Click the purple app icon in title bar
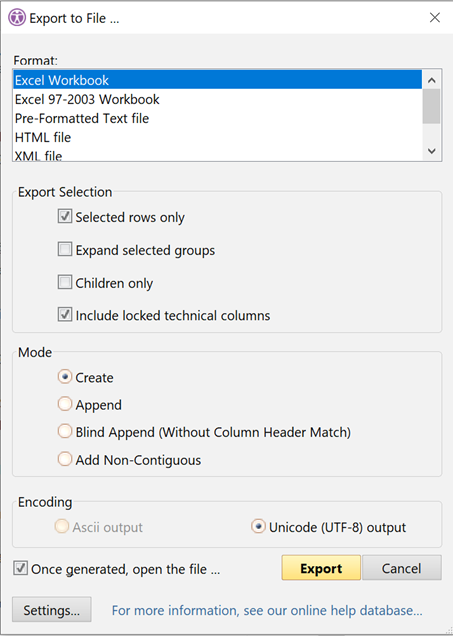The image size is (453, 636). pos(17,18)
